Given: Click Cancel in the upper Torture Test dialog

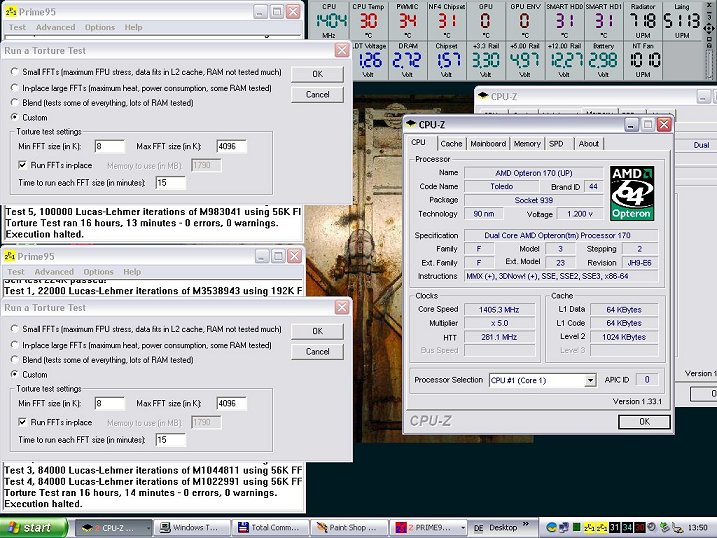Looking at the screenshot, I should click(317, 95).
